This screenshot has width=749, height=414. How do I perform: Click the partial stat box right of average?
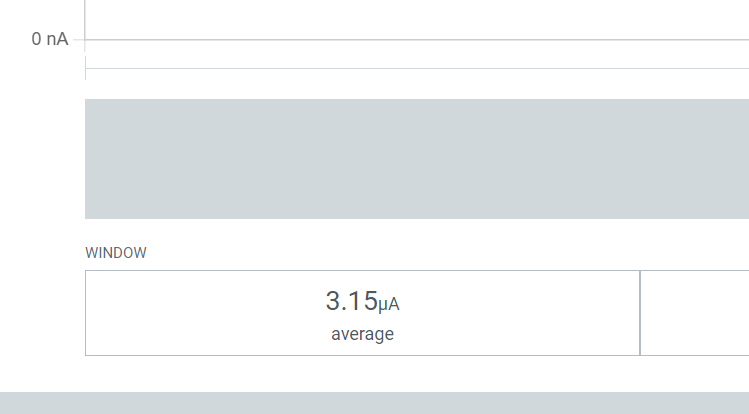(x=695, y=313)
